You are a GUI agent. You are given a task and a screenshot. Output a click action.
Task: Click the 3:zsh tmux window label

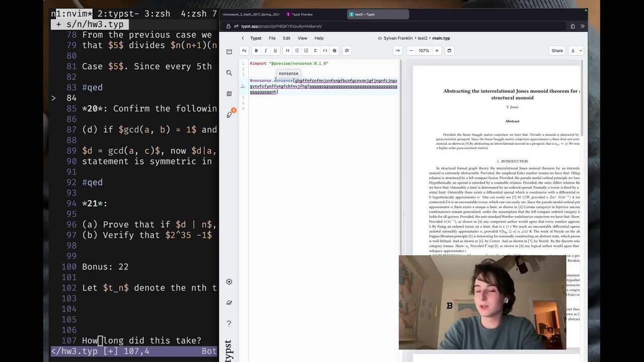pyautogui.click(x=157, y=14)
